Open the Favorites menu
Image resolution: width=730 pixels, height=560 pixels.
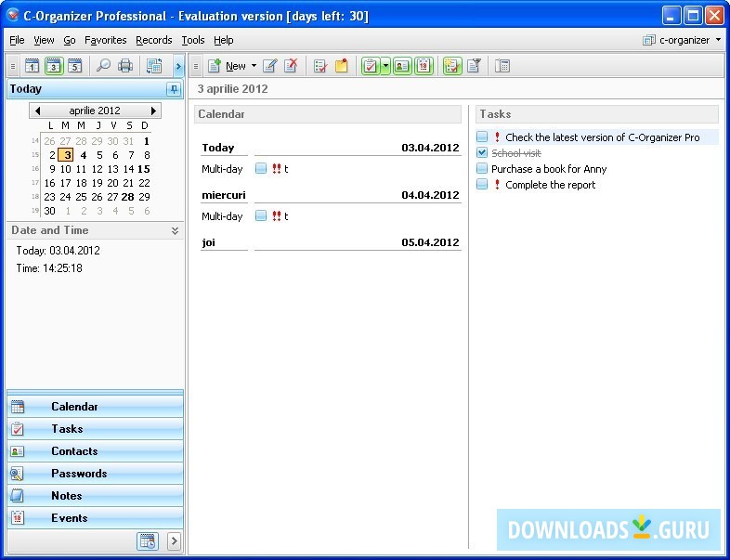(x=105, y=41)
